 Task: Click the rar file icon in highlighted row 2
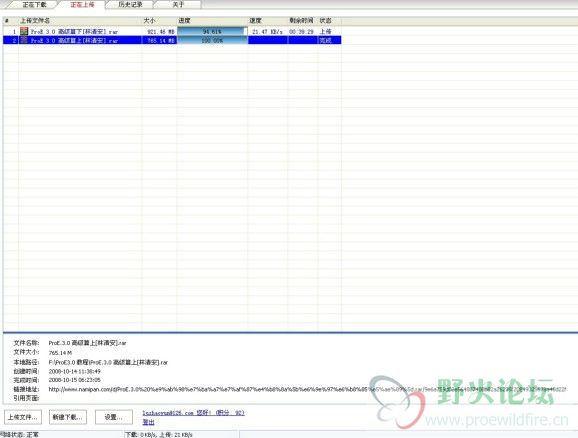coord(24,40)
